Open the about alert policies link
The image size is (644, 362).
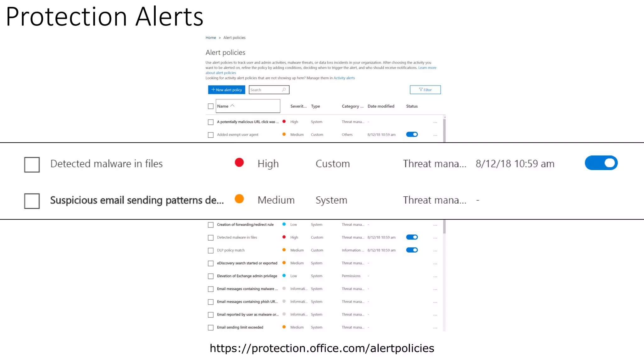click(221, 73)
